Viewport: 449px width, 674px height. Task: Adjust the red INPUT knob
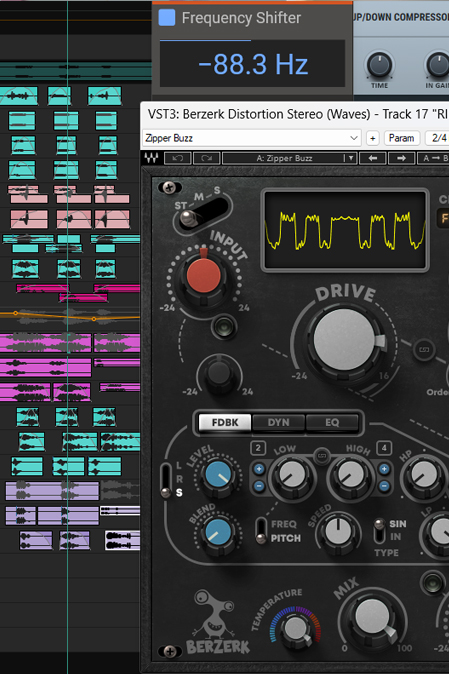pyautogui.click(x=203, y=276)
